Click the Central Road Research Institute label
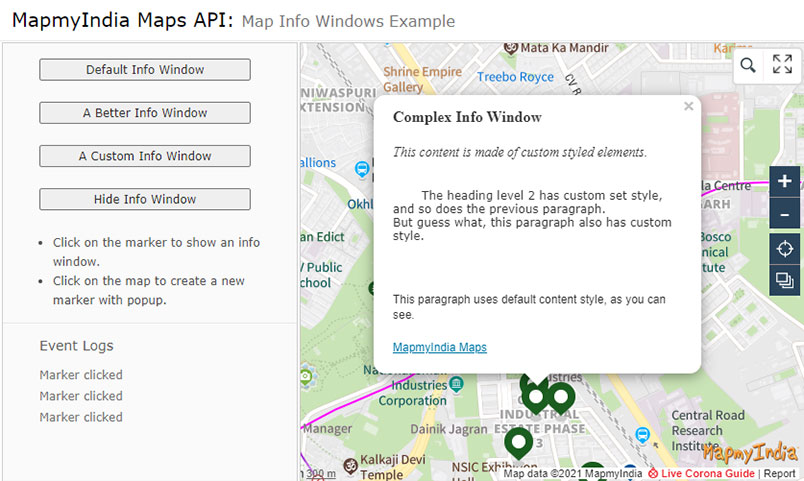 (708, 430)
